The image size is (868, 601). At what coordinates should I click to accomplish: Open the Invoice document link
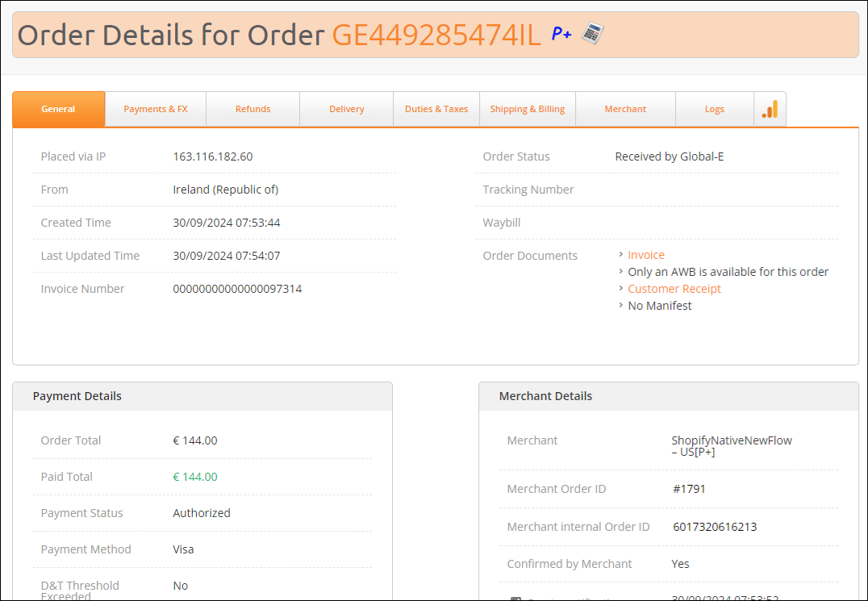pos(646,255)
